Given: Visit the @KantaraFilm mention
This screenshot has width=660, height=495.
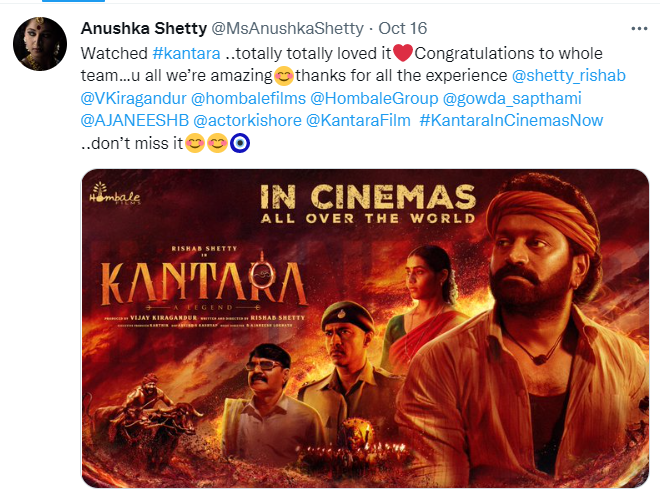Looking at the screenshot, I should click(358, 121).
